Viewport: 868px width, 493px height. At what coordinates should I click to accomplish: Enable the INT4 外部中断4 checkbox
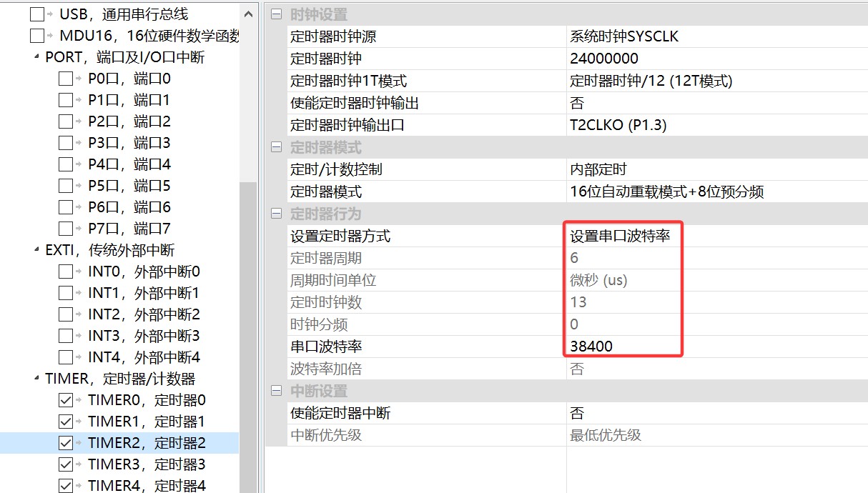pos(66,357)
